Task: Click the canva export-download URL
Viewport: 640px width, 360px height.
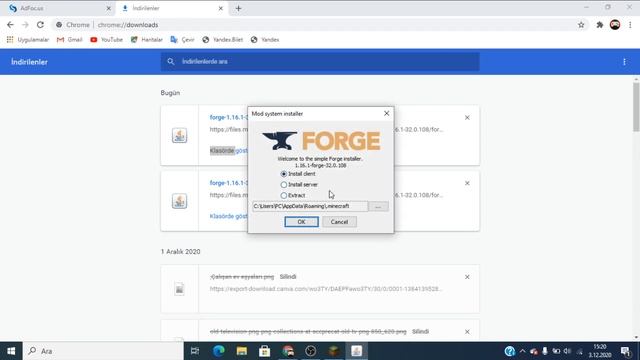Action: (x=326, y=289)
